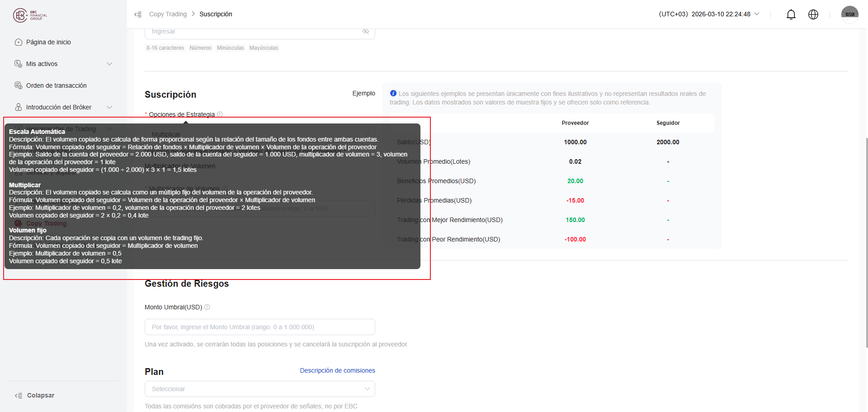This screenshot has width=868, height=412.
Task: Click the 2000.00 follower balance value
Action: click(x=668, y=142)
